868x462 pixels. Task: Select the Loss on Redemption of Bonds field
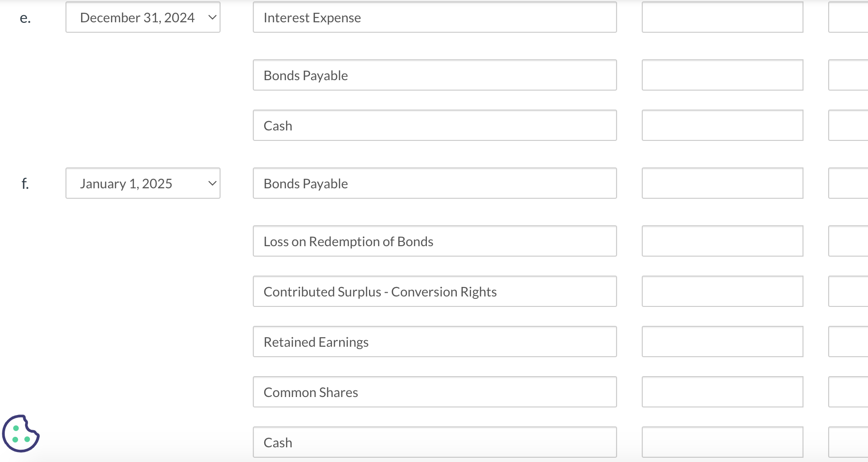pos(434,241)
